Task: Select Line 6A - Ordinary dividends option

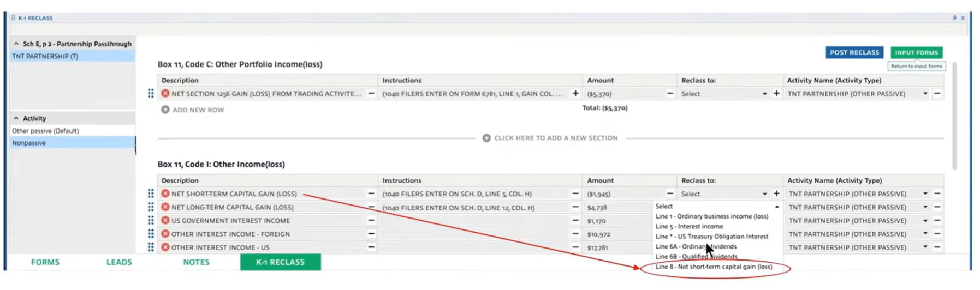Action: tap(696, 246)
